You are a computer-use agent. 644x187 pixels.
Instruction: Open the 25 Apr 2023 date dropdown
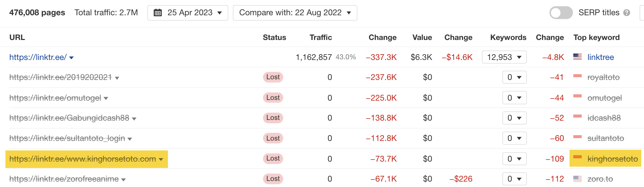188,13
